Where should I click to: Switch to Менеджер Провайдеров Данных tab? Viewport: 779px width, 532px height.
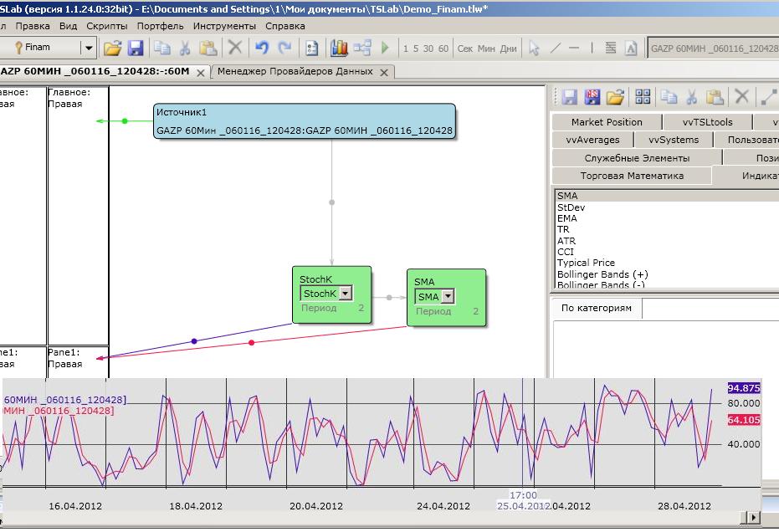pyautogui.click(x=295, y=71)
